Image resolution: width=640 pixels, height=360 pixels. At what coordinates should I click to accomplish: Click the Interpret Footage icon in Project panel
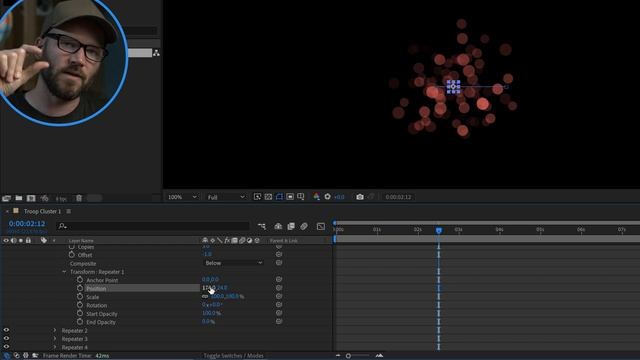tap(7, 198)
